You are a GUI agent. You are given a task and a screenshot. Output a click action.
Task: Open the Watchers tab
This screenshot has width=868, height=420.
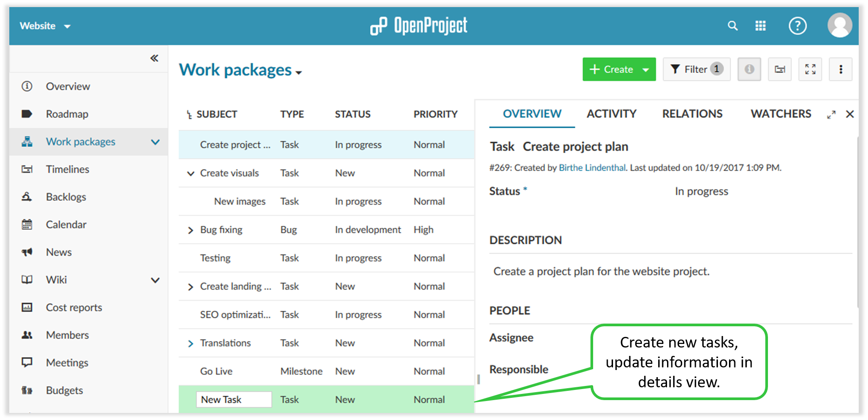point(780,114)
